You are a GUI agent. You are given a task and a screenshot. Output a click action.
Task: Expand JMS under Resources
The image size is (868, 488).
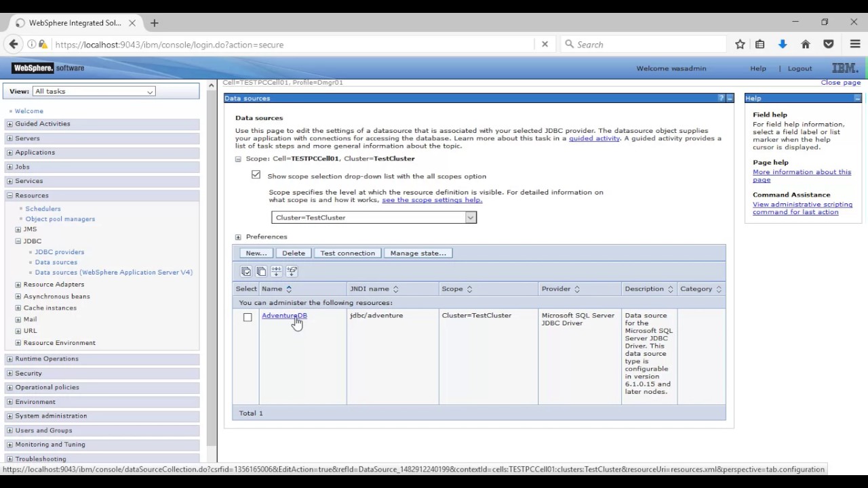[x=18, y=230]
